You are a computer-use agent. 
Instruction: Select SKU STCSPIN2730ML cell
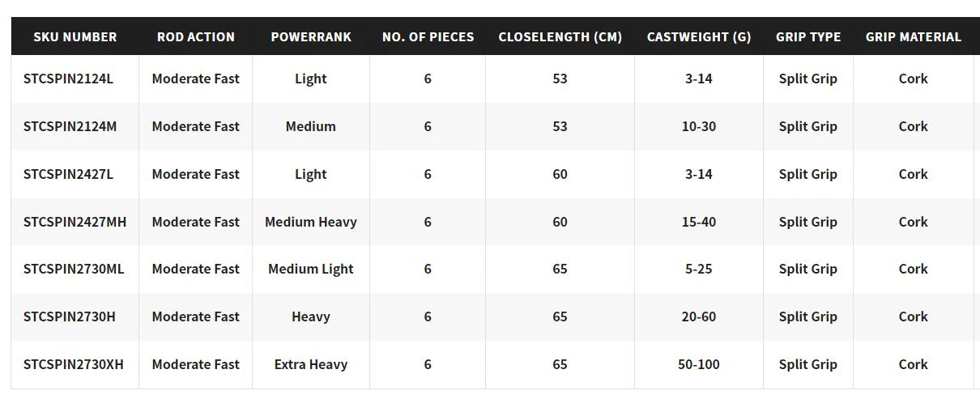click(75, 269)
